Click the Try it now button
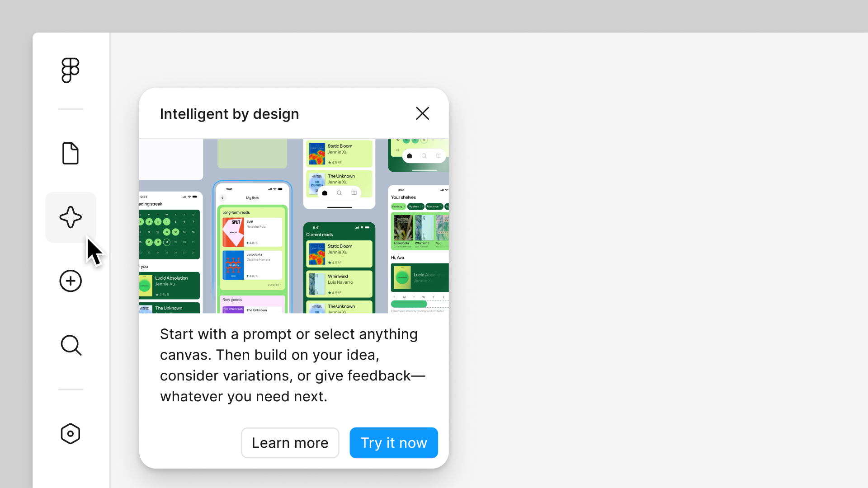The width and height of the screenshot is (868, 488). click(394, 443)
